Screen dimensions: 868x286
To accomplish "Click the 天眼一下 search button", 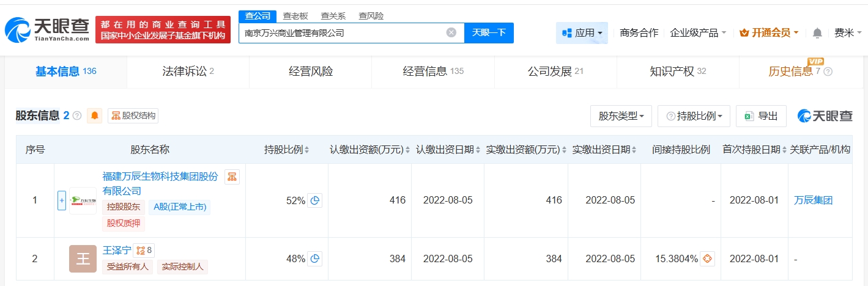I will click(x=489, y=33).
